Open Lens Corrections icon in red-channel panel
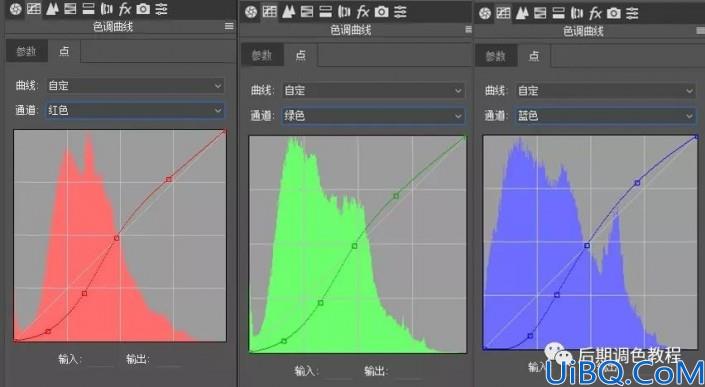Viewport: 705px width, 387px height. point(107,9)
